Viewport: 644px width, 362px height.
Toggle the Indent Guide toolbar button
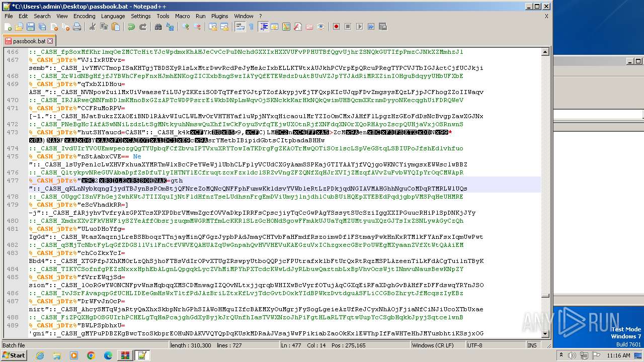[264, 27]
